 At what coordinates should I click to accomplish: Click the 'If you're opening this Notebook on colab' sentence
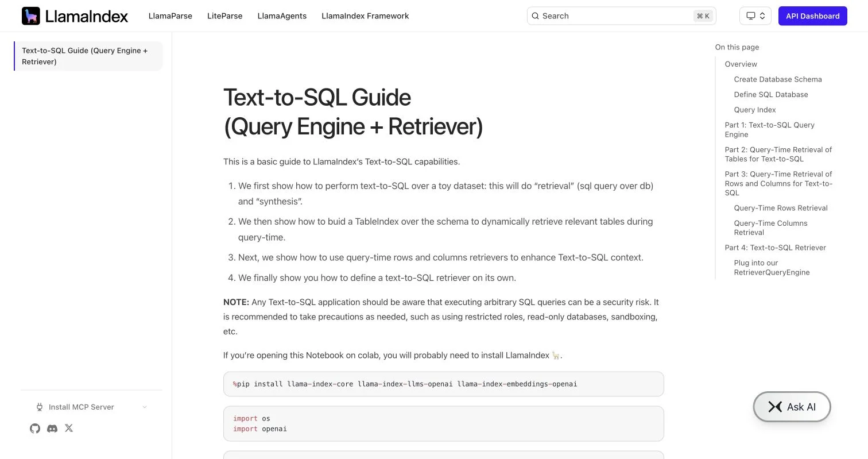(x=393, y=356)
